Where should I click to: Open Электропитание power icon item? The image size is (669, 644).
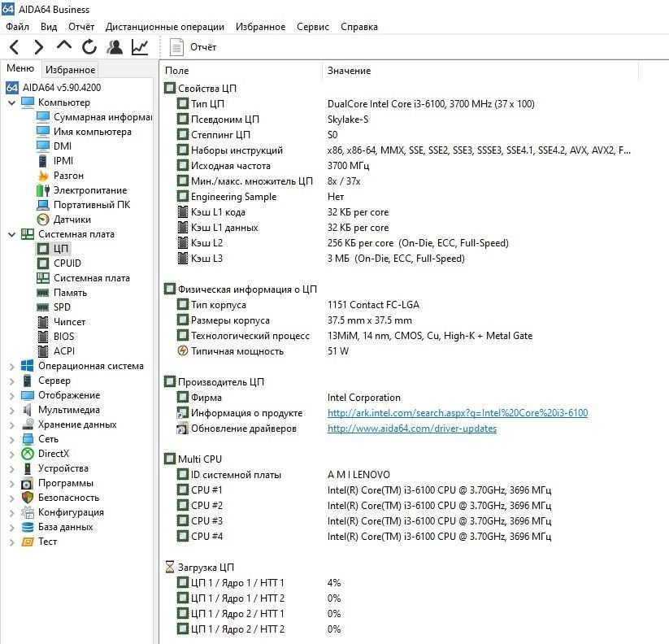pyautogui.click(x=82, y=190)
